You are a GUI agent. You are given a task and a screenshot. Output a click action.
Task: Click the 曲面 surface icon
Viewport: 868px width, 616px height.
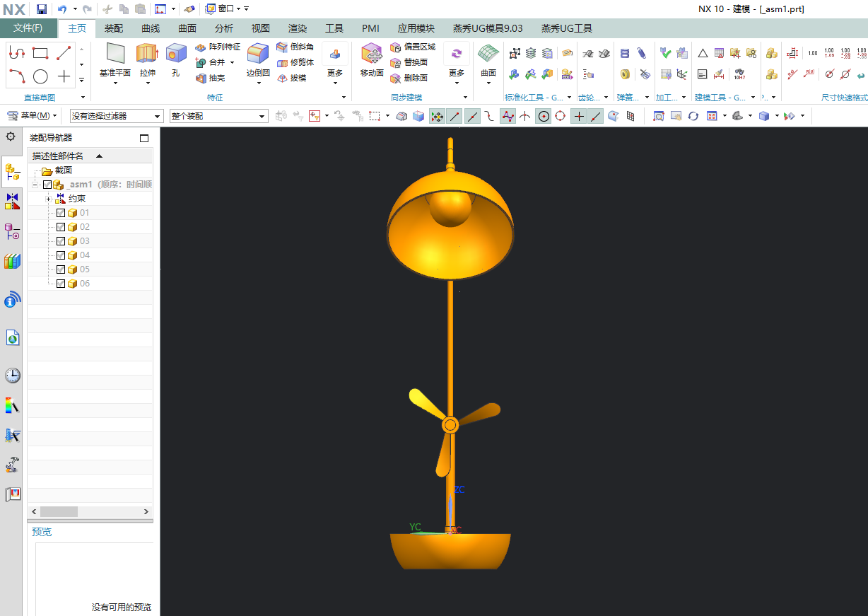pos(488,53)
